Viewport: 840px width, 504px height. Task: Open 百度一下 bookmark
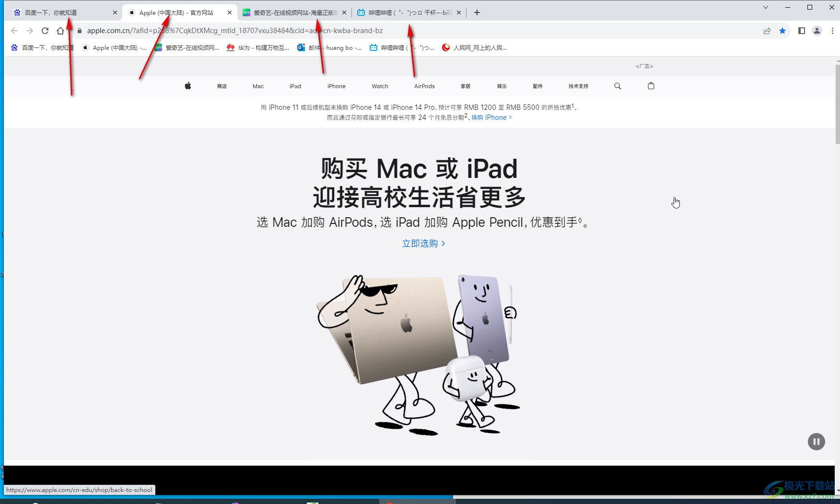[x=43, y=47]
